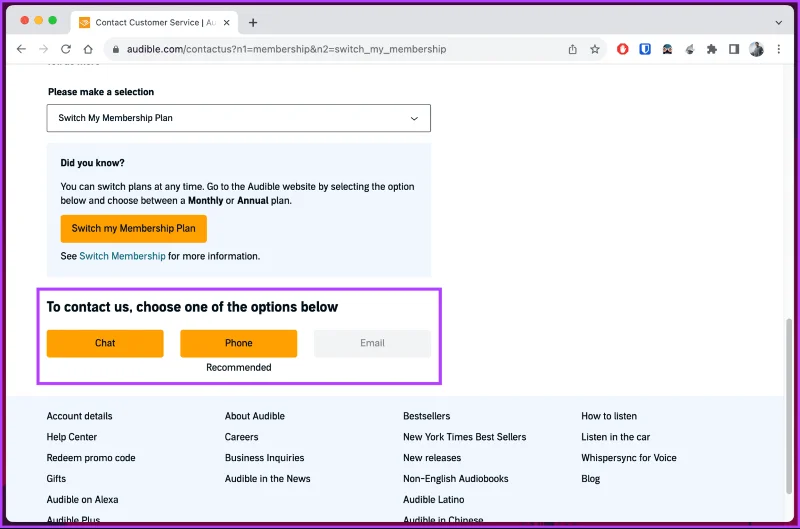This screenshot has width=800, height=529.
Task: Go to Help Center
Action: point(72,437)
